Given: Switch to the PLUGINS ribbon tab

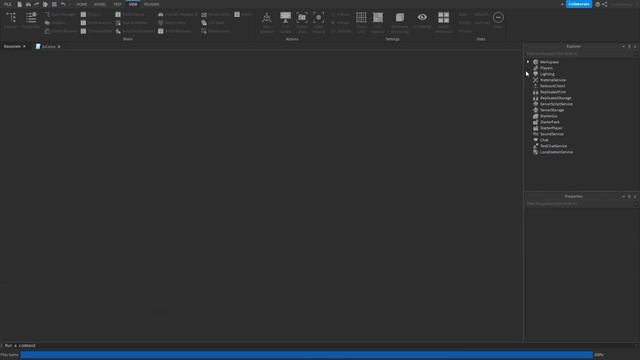Looking at the screenshot, I should coord(151,4).
